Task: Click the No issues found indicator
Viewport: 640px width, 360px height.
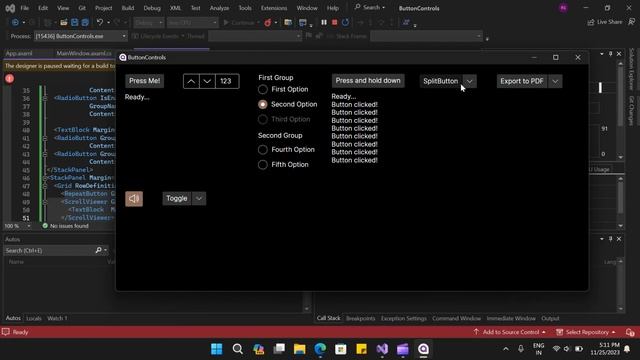Action: 65,226
